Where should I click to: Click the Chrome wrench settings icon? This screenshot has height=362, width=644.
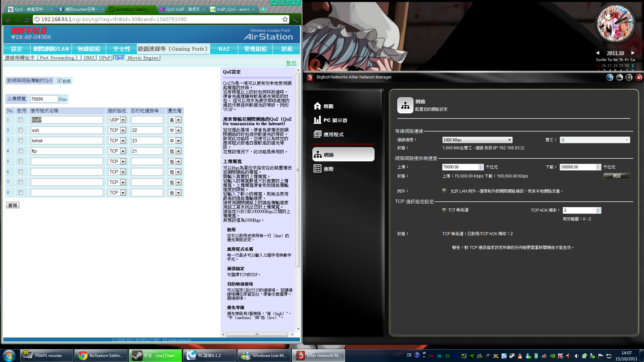click(x=295, y=19)
